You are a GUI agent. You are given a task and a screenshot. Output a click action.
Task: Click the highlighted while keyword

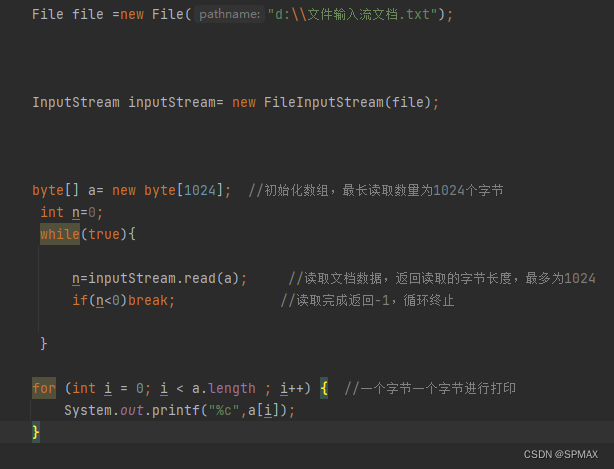(x=60, y=234)
